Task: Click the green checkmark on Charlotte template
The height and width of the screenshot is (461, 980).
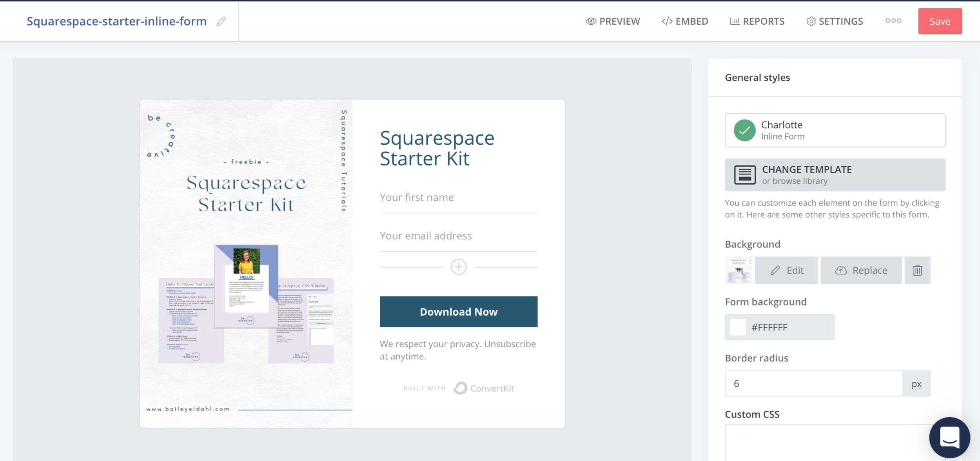Action: [x=744, y=130]
